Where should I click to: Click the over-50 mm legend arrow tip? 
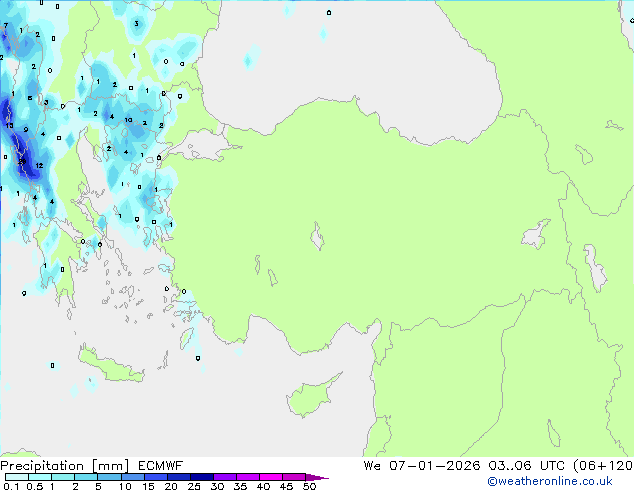point(317,477)
